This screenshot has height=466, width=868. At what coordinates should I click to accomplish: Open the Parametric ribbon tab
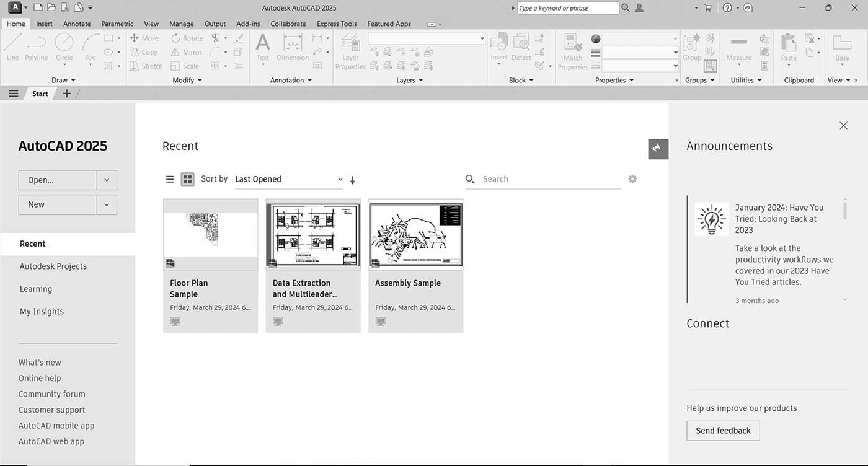117,24
